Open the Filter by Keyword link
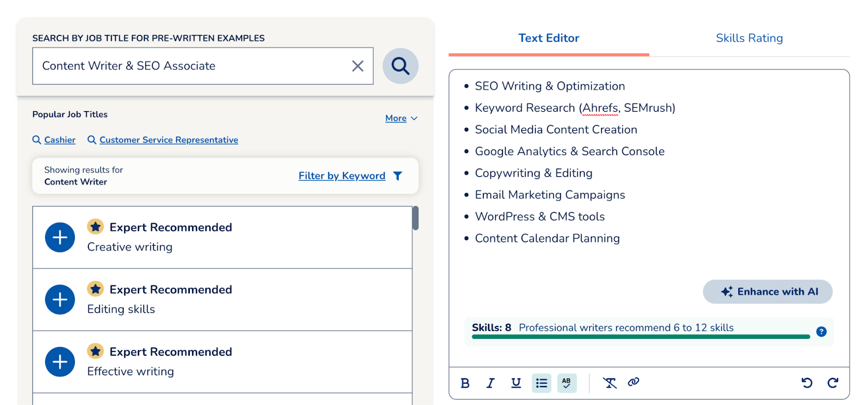The height and width of the screenshot is (405, 868). coord(342,176)
